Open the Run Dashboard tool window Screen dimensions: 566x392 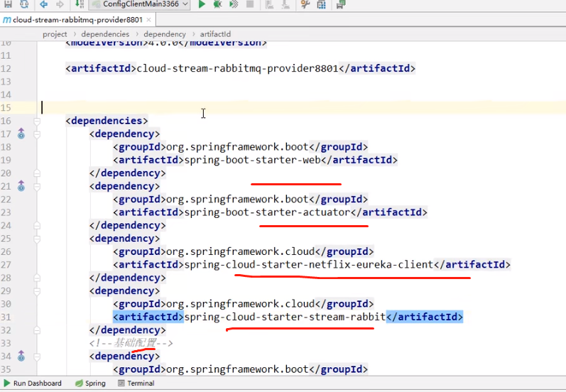tap(33, 383)
